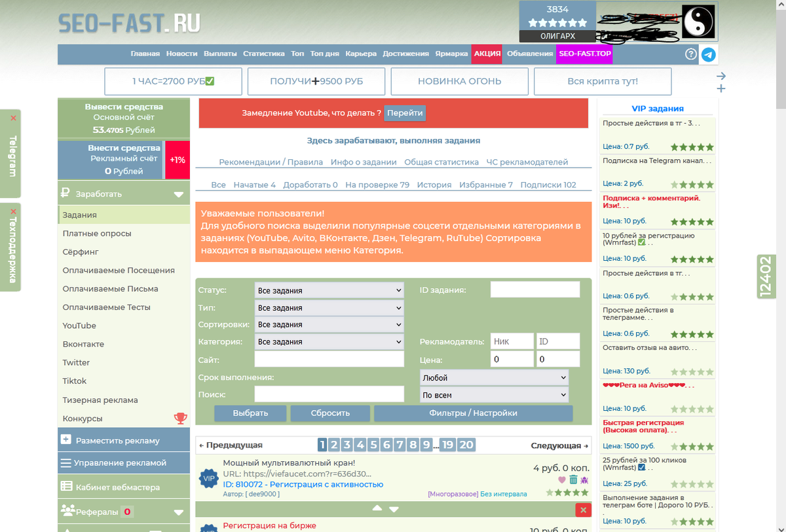Open the YouTube sidebar item
The width and height of the screenshot is (786, 532).
tap(79, 326)
